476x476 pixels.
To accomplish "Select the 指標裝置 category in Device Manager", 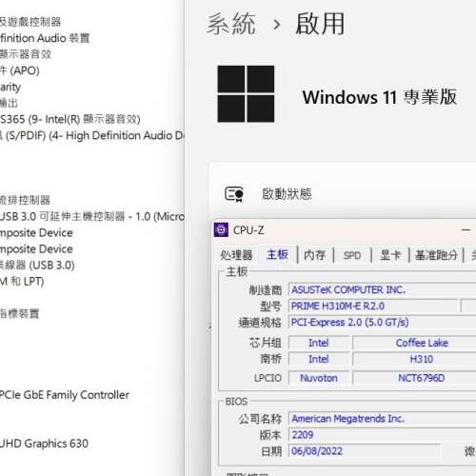I will pos(19,313).
